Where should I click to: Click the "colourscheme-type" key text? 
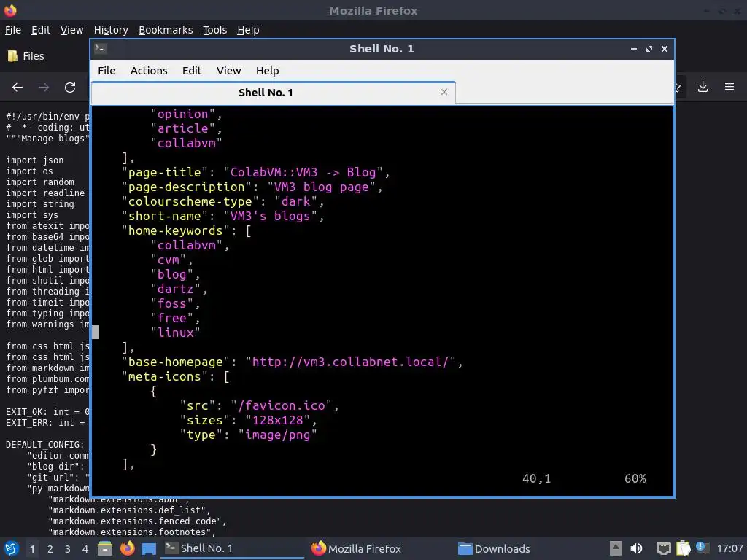(x=190, y=201)
